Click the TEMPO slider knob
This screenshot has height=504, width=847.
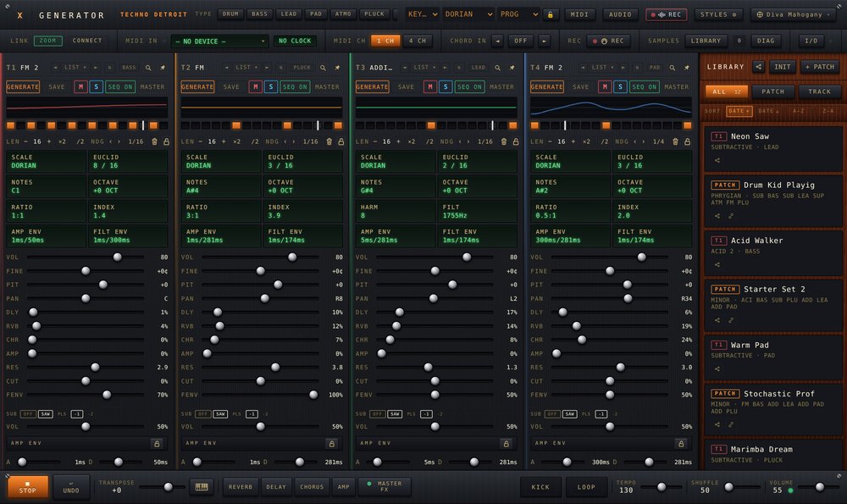(x=662, y=487)
